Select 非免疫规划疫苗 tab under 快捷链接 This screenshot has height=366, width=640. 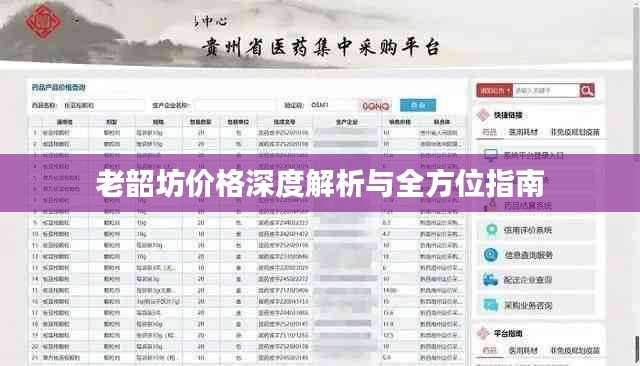pos(575,132)
